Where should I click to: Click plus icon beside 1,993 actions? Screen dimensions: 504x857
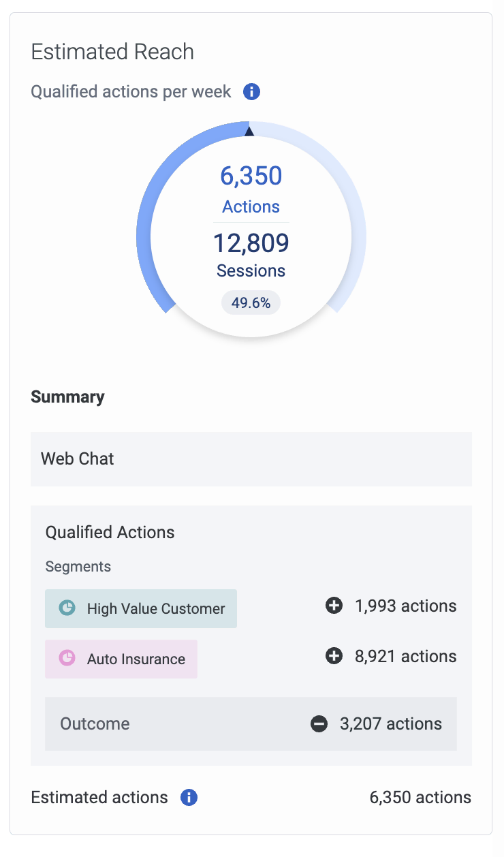[334, 606]
